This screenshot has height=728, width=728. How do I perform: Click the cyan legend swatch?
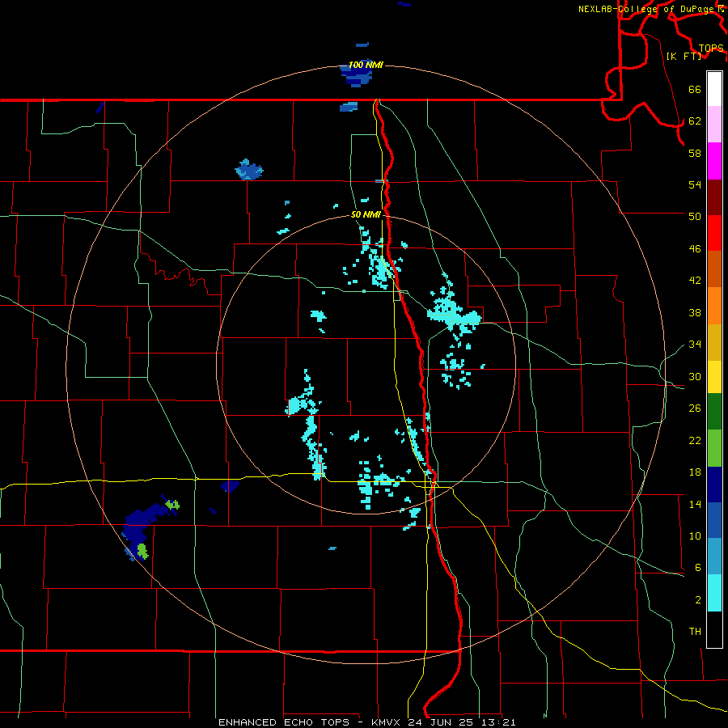click(x=714, y=593)
